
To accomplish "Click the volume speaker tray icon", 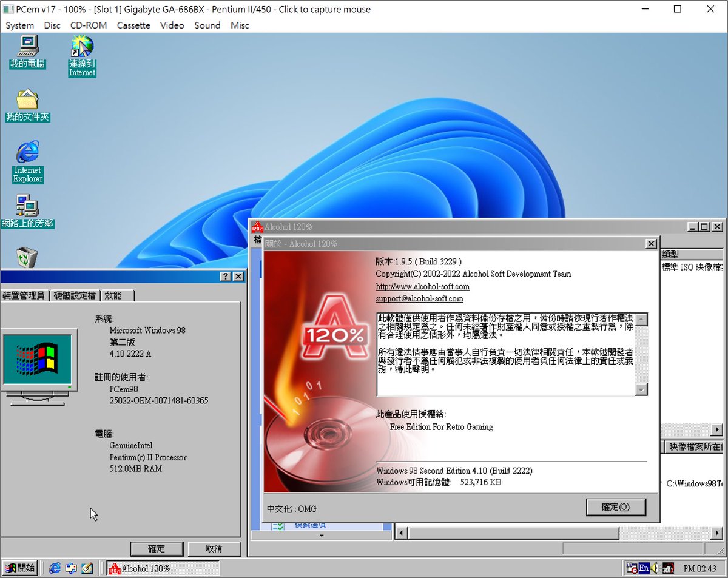I will [x=655, y=568].
